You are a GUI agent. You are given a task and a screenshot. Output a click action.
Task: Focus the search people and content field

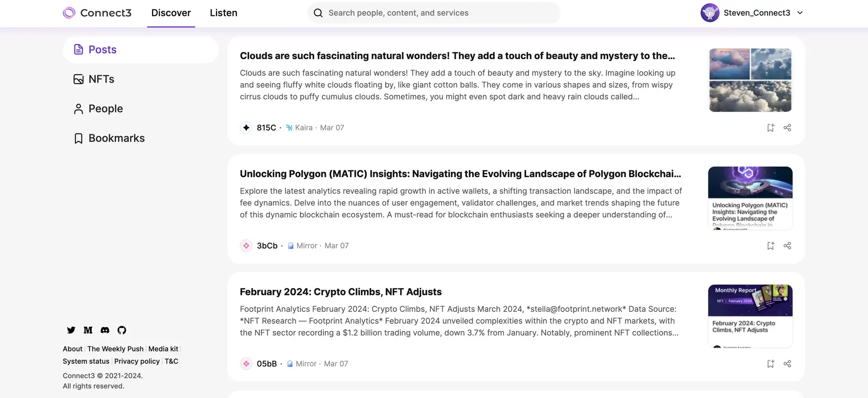coord(434,13)
